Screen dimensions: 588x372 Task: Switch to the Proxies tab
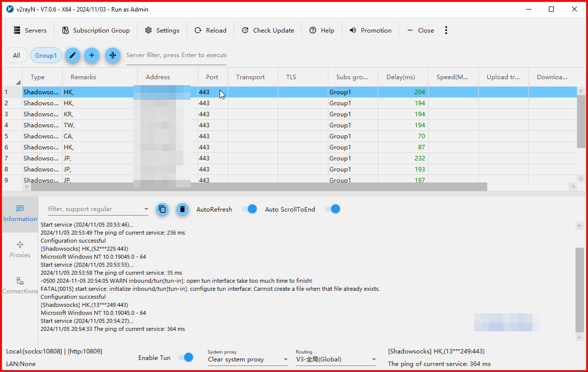tap(20, 250)
